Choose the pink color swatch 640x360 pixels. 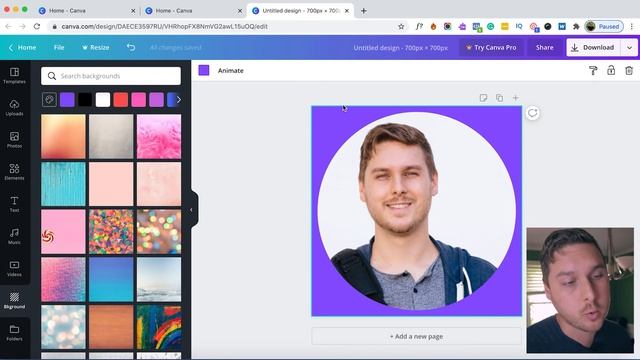pos(138,100)
